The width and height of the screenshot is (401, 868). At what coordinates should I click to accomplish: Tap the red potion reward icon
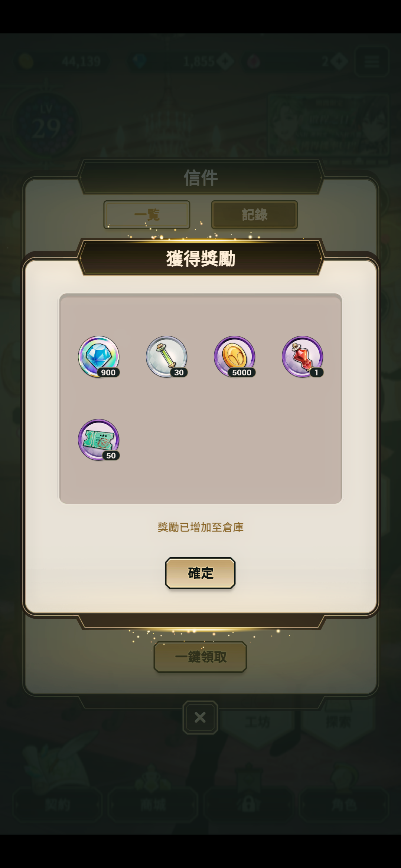click(303, 357)
